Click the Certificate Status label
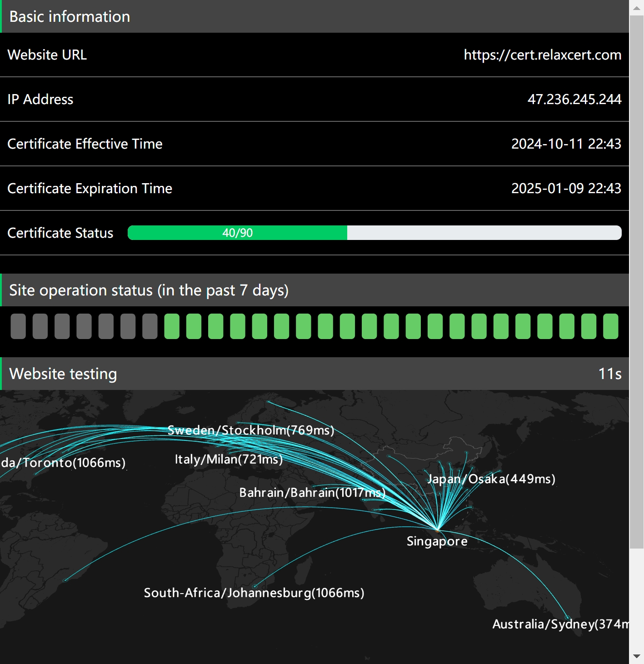 click(x=60, y=233)
